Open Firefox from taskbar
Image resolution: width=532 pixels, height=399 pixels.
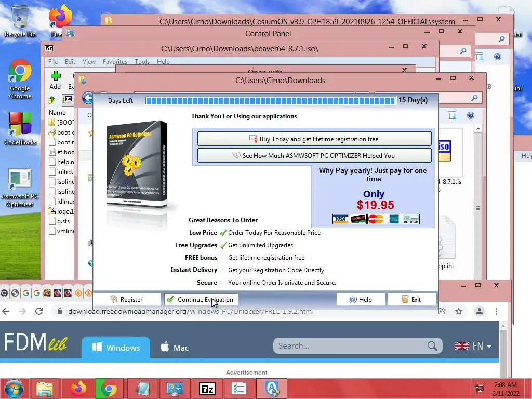click(78, 389)
